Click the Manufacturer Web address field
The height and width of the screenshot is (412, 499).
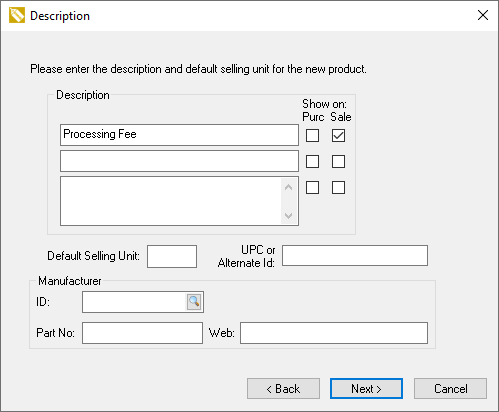(334, 333)
